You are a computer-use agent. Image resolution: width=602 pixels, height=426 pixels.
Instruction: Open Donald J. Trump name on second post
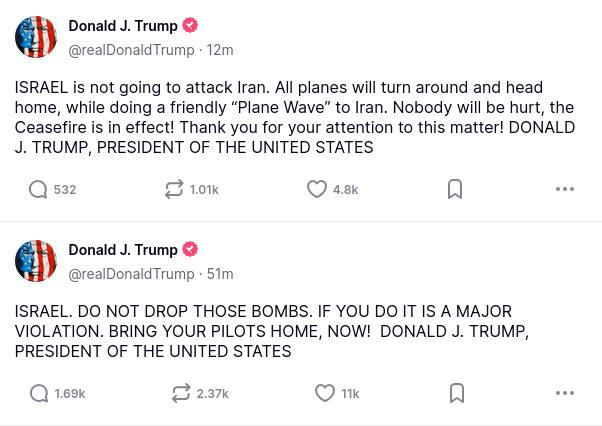[x=123, y=250]
